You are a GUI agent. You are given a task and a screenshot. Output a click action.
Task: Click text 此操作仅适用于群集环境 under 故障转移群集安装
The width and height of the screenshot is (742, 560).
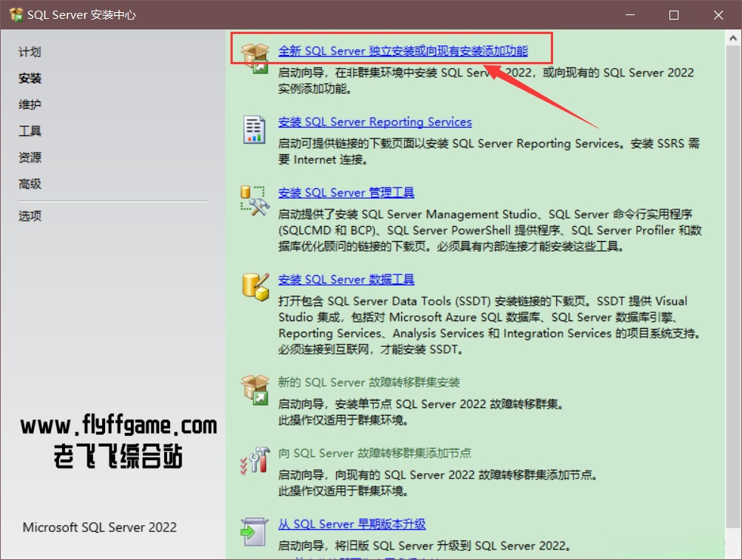pyautogui.click(x=343, y=420)
